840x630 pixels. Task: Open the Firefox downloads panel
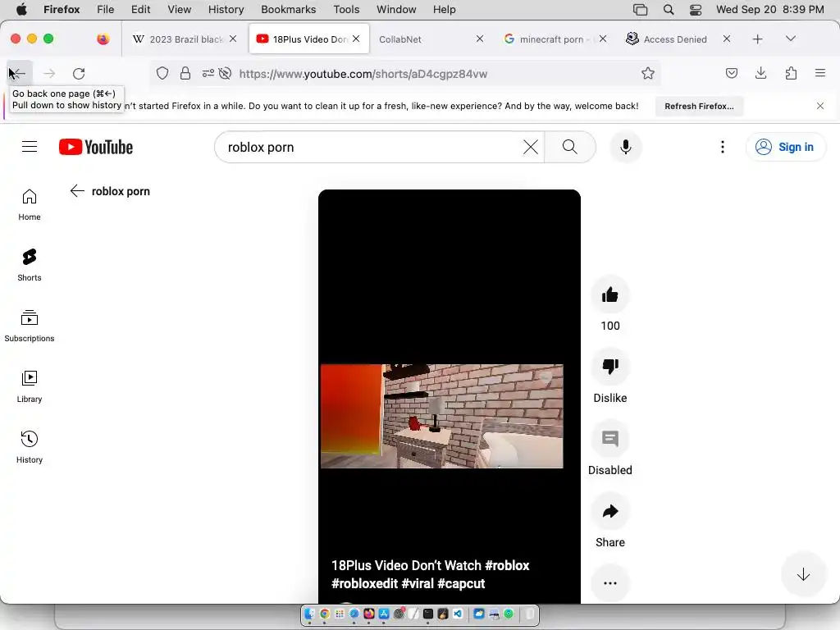click(760, 73)
